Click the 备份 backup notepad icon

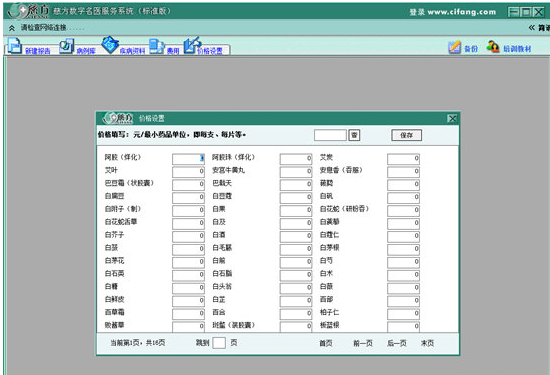click(x=455, y=47)
